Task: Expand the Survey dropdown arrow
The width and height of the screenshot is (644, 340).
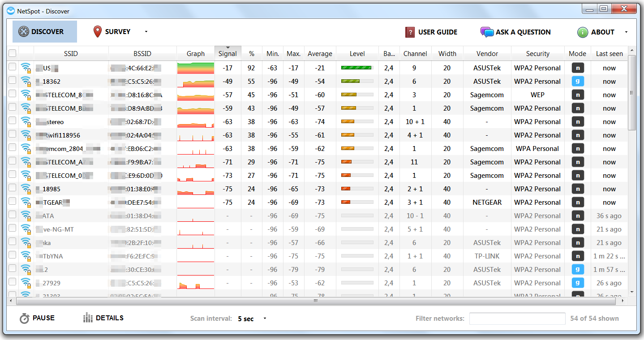Action: (146, 32)
